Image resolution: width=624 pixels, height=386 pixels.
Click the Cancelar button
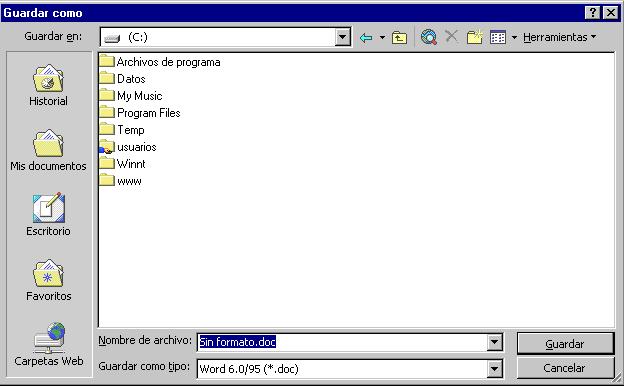[x=565, y=368]
